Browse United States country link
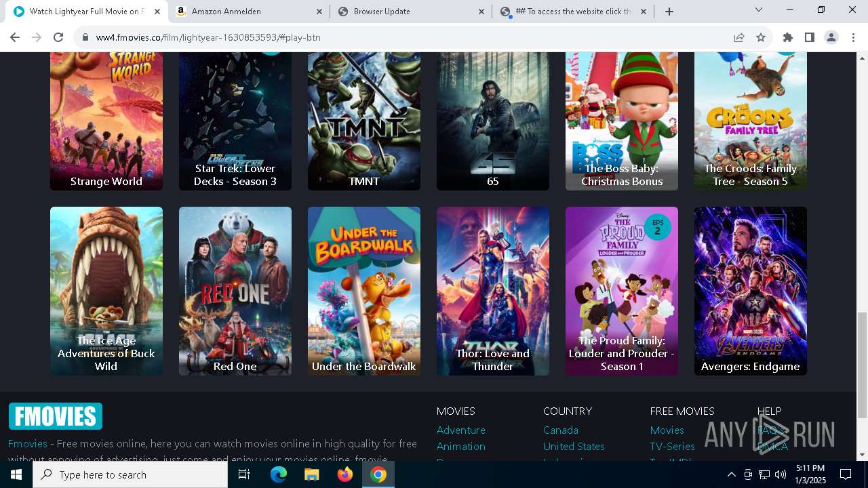The image size is (868, 488). coord(574,447)
